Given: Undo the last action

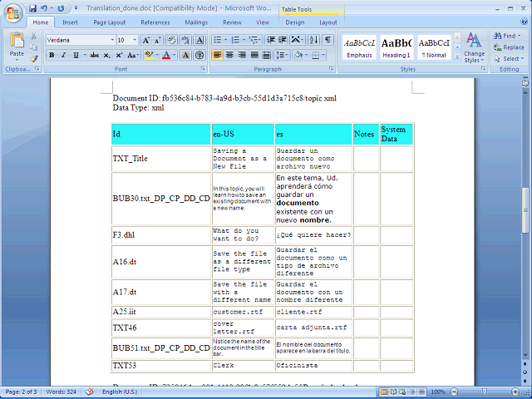Looking at the screenshot, I should [44, 8].
